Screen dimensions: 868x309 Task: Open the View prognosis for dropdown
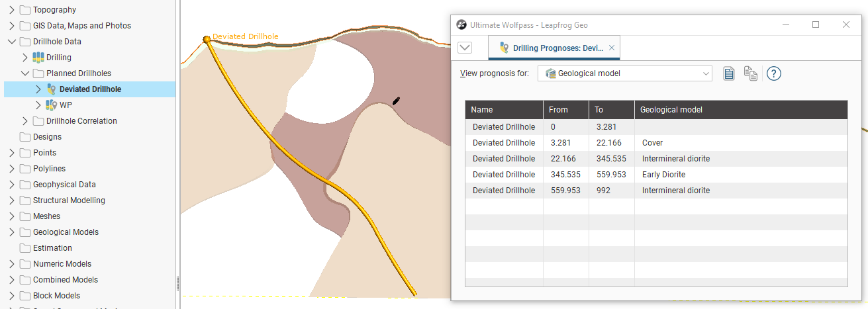click(624, 73)
